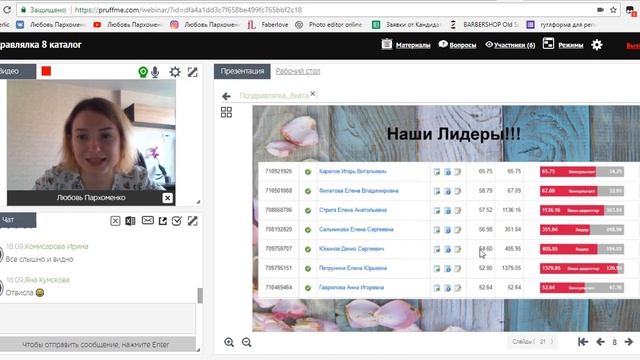Switch to the Презентация tab
Viewport: 640px width, 360px height.
[242, 71]
